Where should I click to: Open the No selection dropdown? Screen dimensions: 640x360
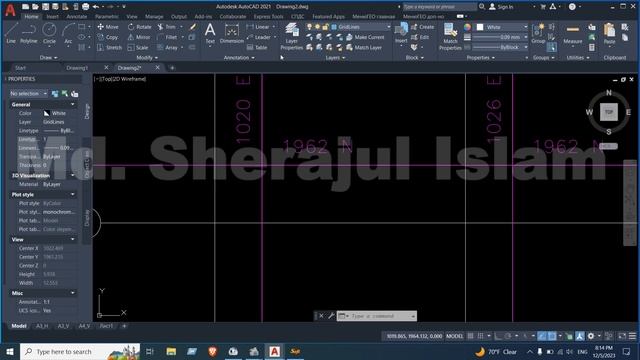(x=28, y=94)
